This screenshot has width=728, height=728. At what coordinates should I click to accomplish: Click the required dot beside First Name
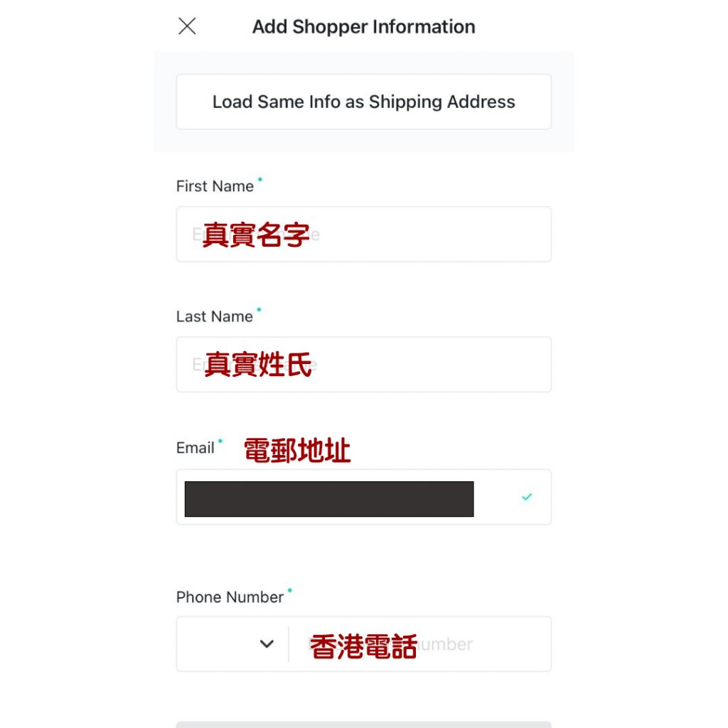click(260, 178)
